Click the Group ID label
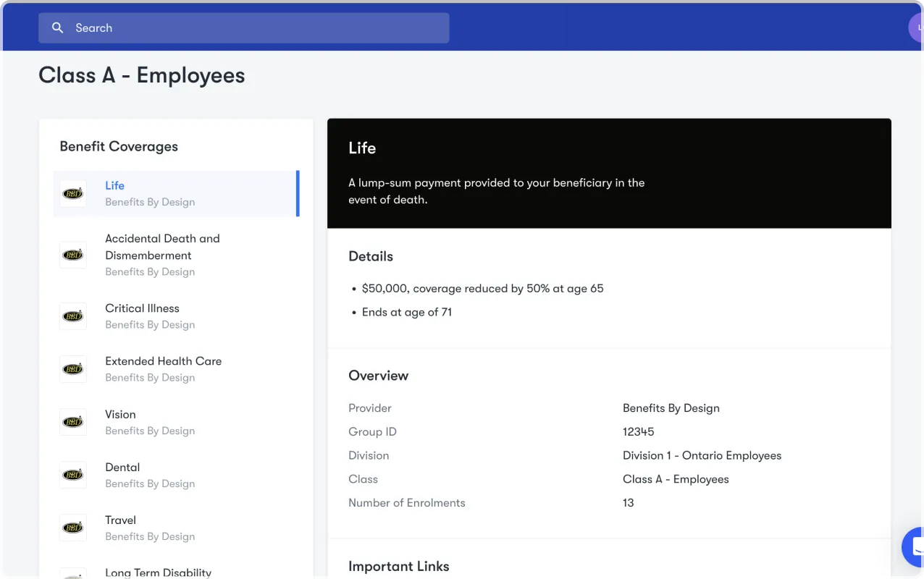The width and height of the screenshot is (924, 579). coord(373,432)
